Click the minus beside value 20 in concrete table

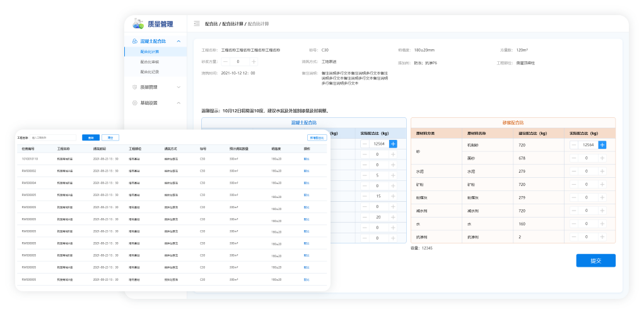tap(365, 217)
